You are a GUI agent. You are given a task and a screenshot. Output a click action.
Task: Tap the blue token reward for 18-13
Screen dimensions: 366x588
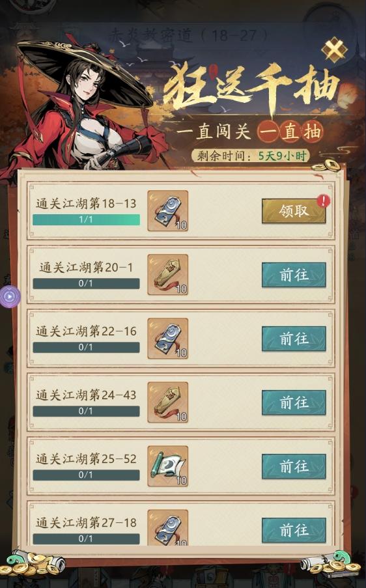point(167,211)
